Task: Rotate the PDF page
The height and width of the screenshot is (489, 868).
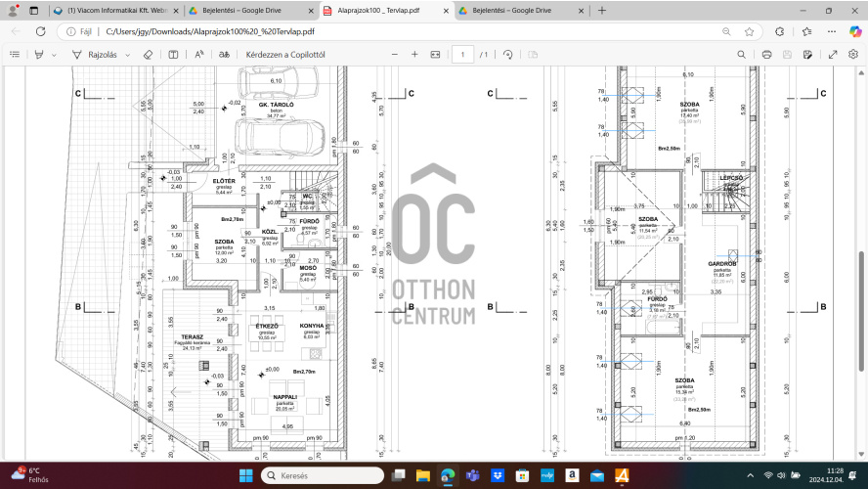Action: click(x=507, y=54)
